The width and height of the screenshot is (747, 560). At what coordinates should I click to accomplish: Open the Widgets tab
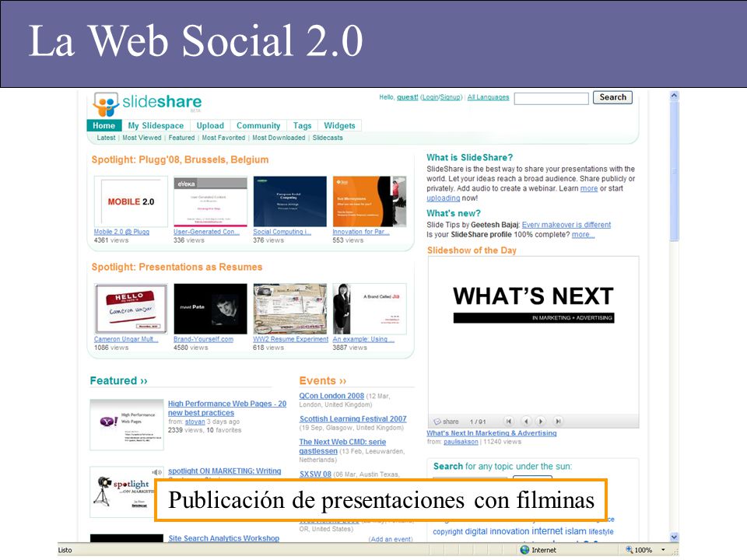(340, 125)
